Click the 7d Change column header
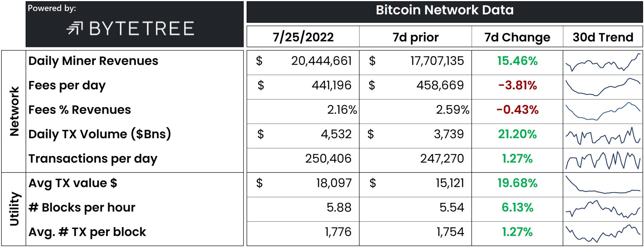 [517, 37]
